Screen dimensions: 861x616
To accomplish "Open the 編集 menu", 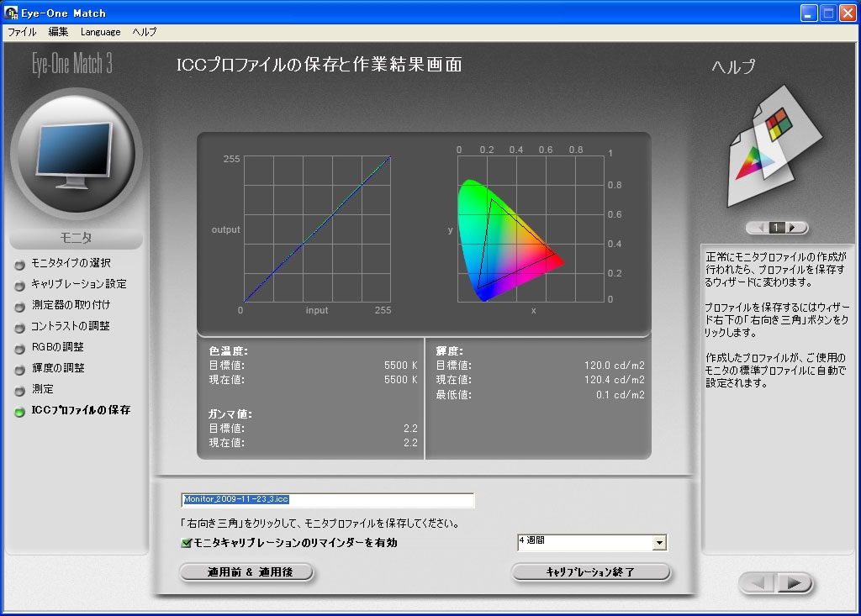I will click(x=58, y=32).
